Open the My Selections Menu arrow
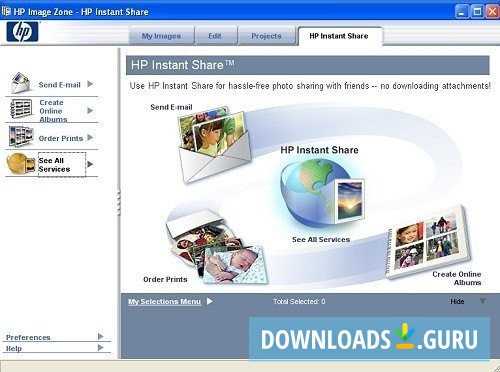Image resolution: width=500 pixels, height=372 pixels. pos(210,301)
